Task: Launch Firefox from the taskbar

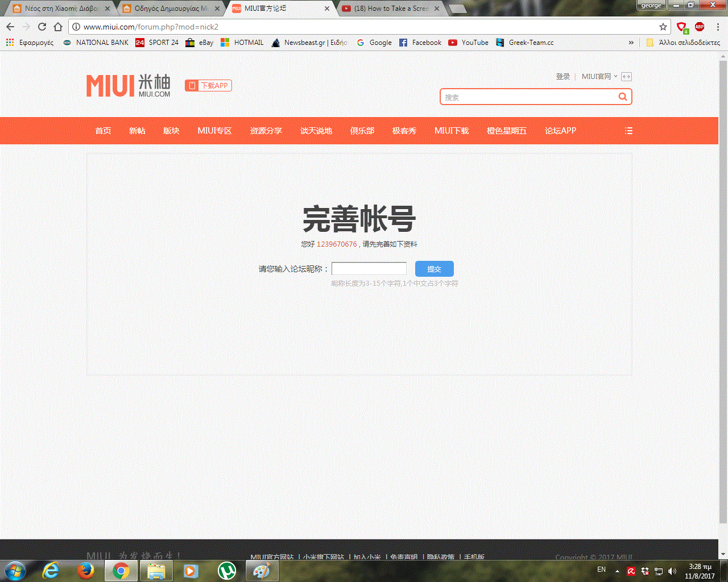Action: click(x=86, y=571)
